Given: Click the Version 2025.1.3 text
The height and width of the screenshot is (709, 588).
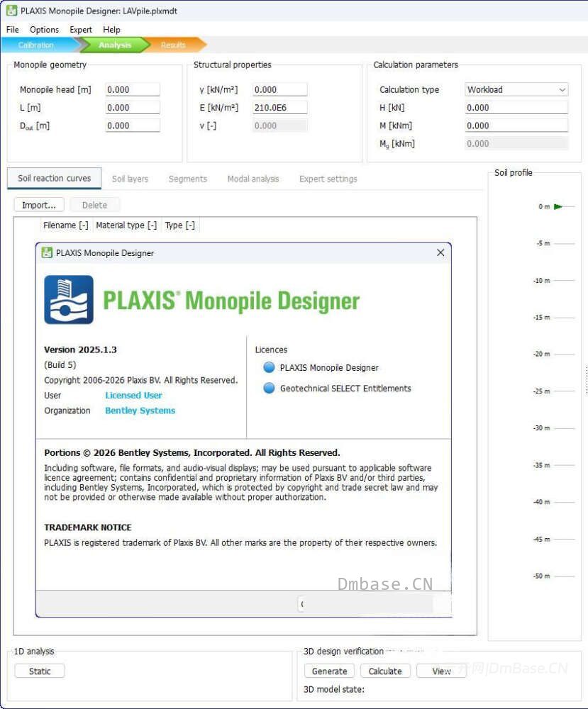Looking at the screenshot, I should pyautogui.click(x=80, y=350).
